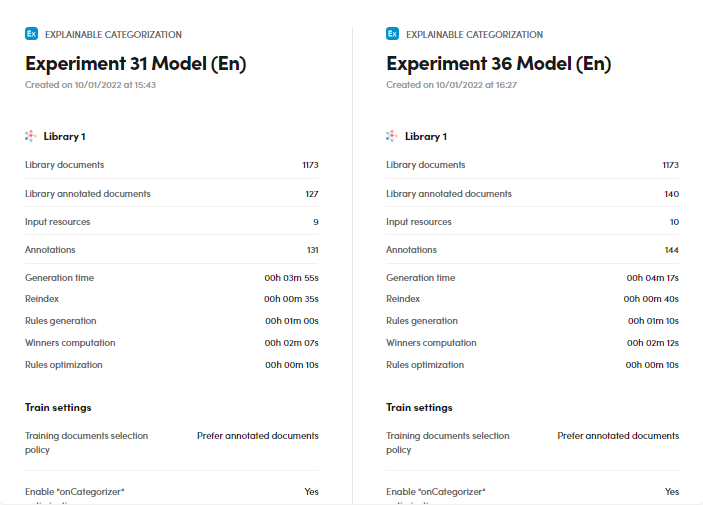Click Library annotated documents value 140

click(x=671, y=194)
